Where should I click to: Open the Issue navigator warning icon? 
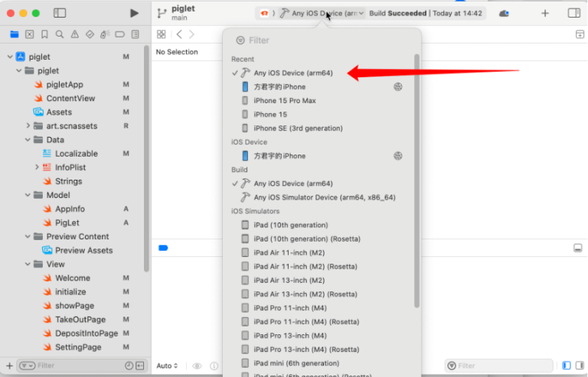74,34
